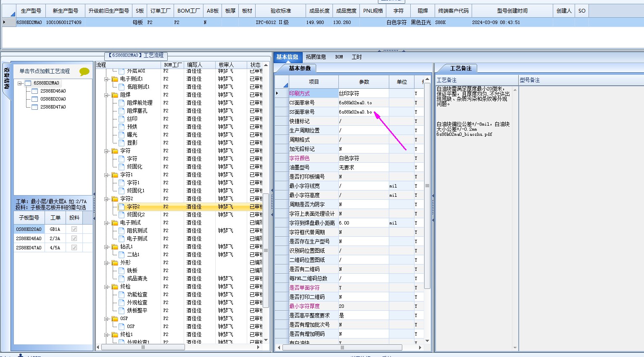The image size is (644, 357).
Task: Click 子板型号 column header
Action: pos(29,218)
